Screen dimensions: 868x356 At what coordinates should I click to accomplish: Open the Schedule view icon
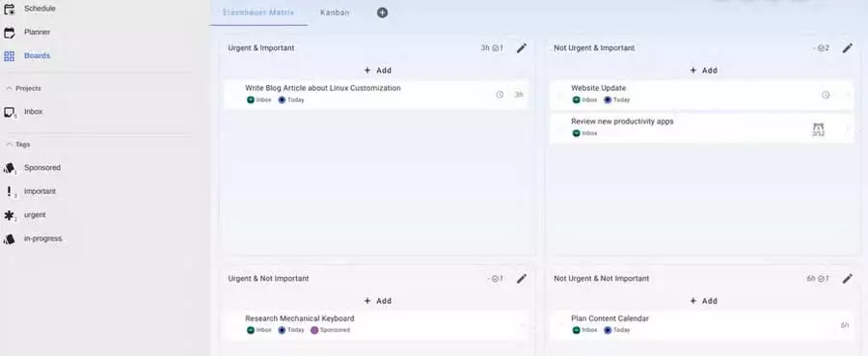click(x=9, y=9)
